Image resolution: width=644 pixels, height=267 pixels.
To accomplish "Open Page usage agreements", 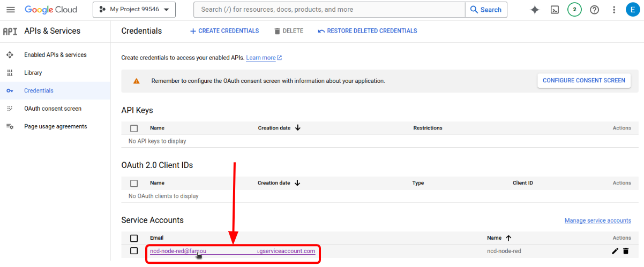I will click(x=55, y=127).
